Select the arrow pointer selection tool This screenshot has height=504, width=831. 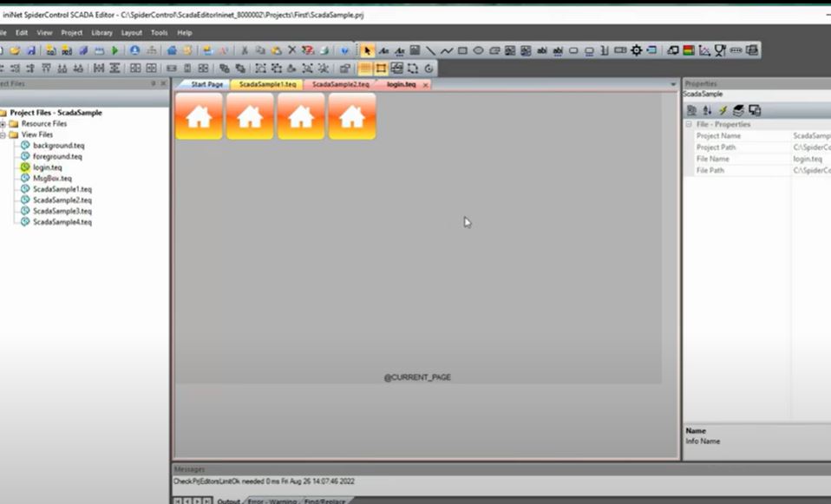367,51
